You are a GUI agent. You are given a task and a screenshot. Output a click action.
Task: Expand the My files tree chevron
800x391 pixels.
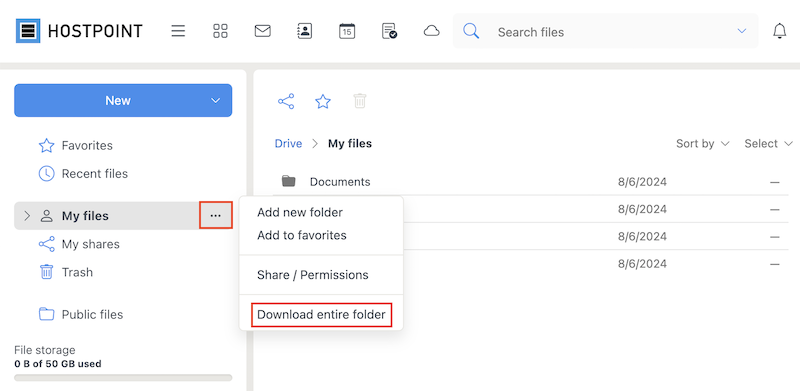point(28,216)
